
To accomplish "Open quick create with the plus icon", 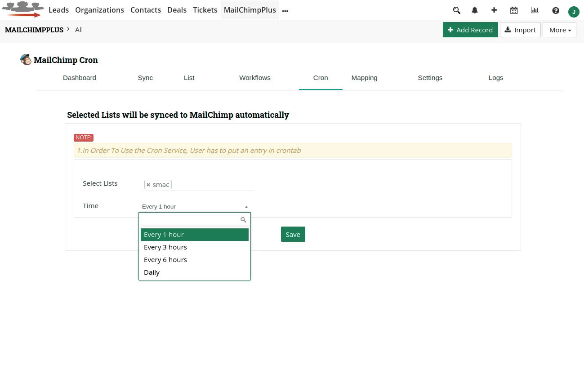I will click(x=494, y=10).
